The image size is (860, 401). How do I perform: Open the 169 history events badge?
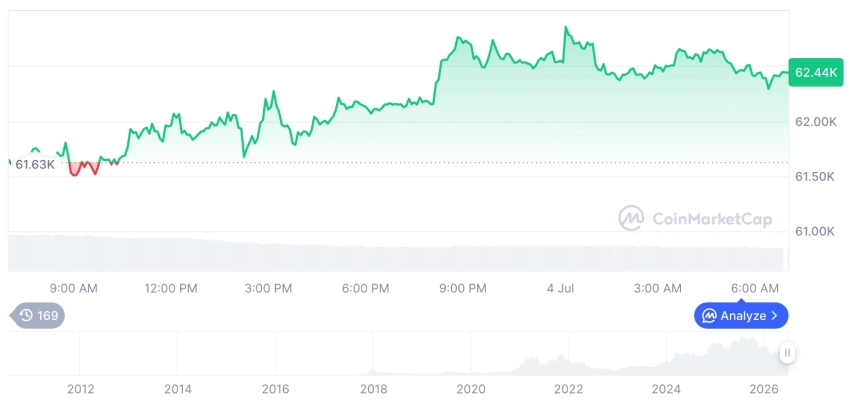click(x=38, y=315)
